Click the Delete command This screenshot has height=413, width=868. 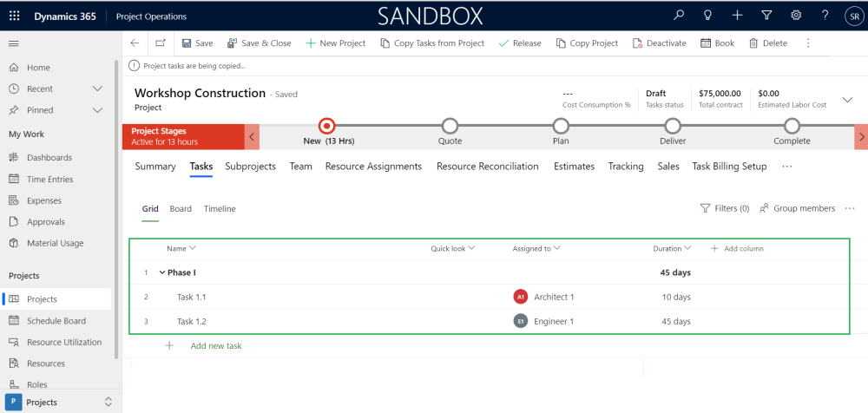click(x=768, y=43)
